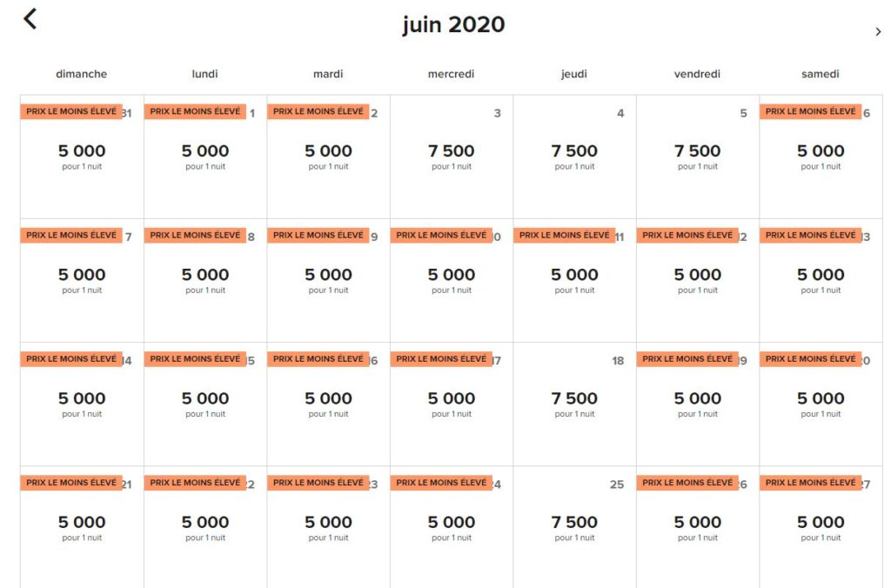Select May 31 lowest price cell
Screen dimensions: 891x588
coord(82,157)
